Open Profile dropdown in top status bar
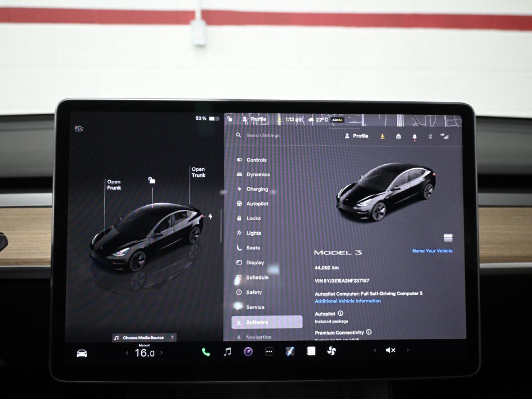Screen dimensions: 532x399 [x=254, y=119]
